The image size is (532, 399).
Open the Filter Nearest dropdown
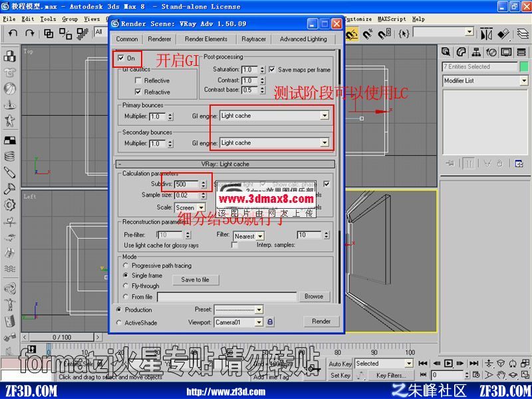pyautogui.click(x=259, y=236)
